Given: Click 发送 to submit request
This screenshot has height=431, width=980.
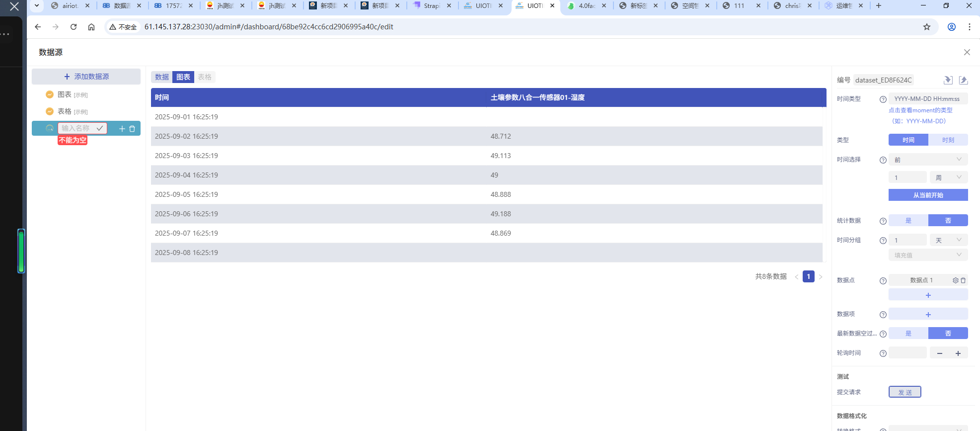Looking at the screenshot, I should click(x=905, y=392).
